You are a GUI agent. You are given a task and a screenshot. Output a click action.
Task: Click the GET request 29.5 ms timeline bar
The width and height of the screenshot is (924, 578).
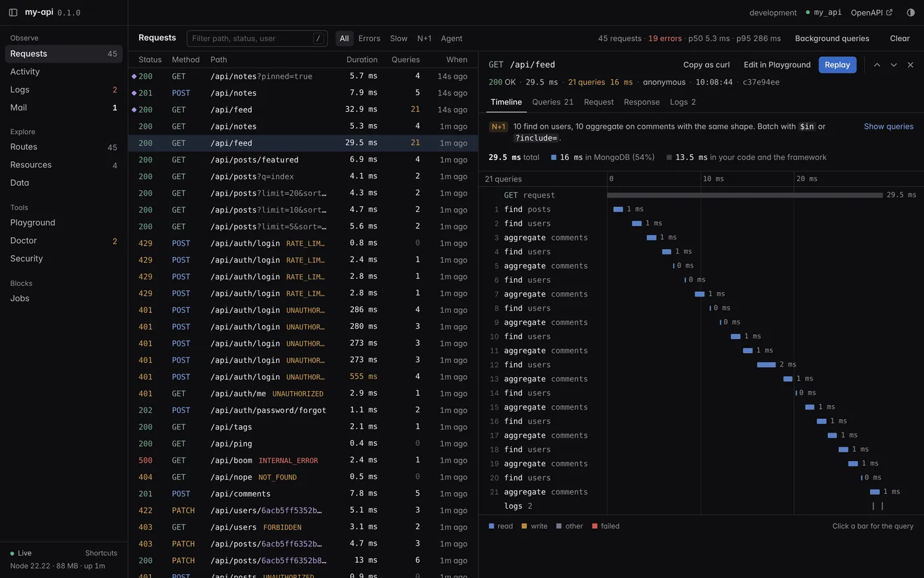click(744, 195)
